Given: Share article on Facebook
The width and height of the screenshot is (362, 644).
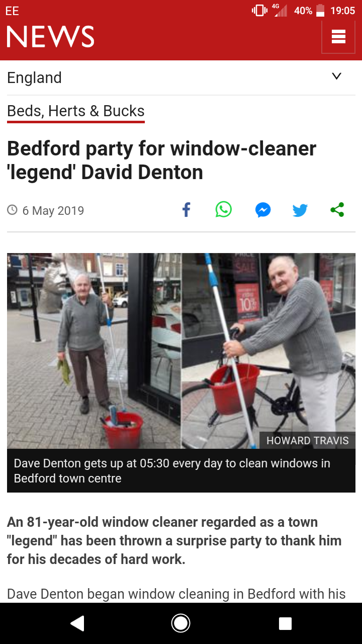Looking at the screenshot, I should (186, 210).
